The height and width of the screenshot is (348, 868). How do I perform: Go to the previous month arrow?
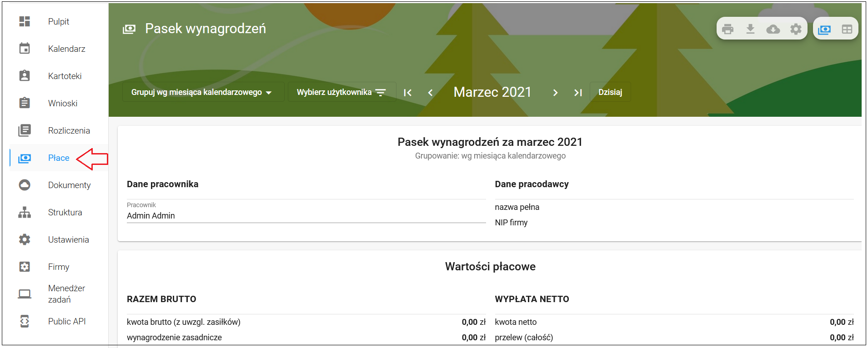pyautogui.click(x=430, y=93)
